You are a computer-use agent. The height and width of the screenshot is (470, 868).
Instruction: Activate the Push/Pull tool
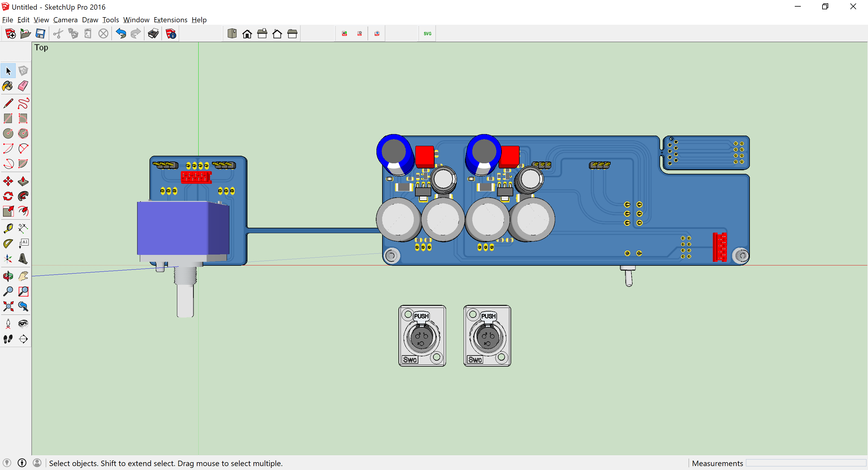click(23, 181)
